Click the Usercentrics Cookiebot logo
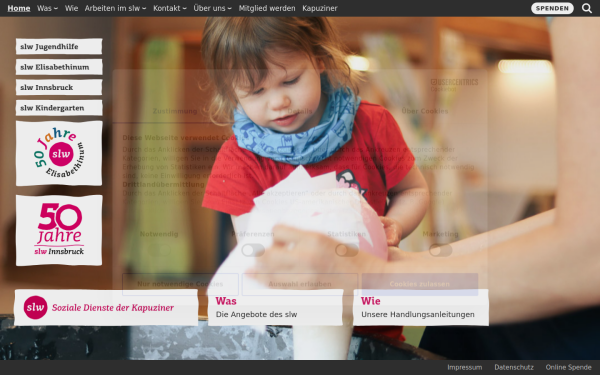Screen dimensions: 600x375 454,85
